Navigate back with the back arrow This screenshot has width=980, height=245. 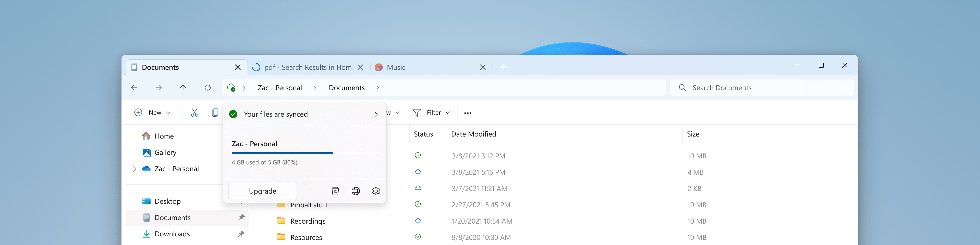coord(134,88)
